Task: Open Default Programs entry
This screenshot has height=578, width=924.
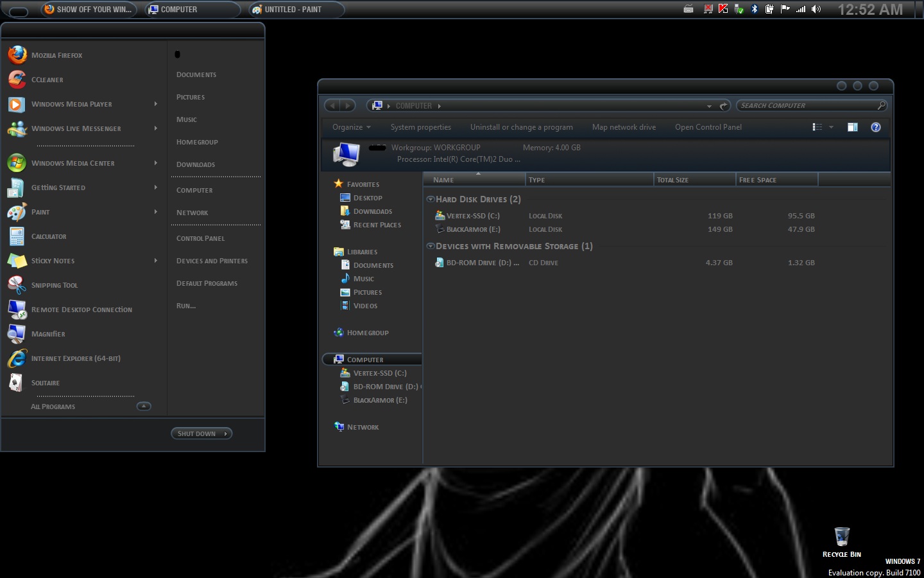Action: [x=207, y=284]
